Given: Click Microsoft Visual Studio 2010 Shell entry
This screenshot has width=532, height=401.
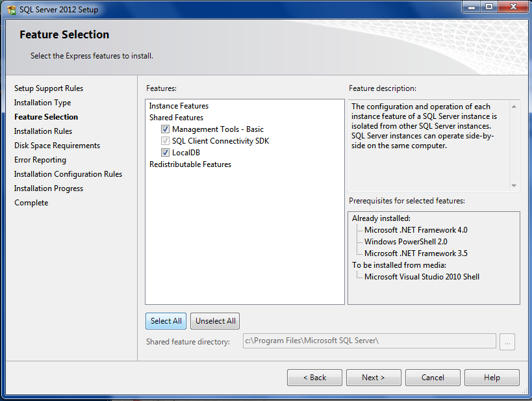Looking at the screenshot, I should tap(422, 277).
